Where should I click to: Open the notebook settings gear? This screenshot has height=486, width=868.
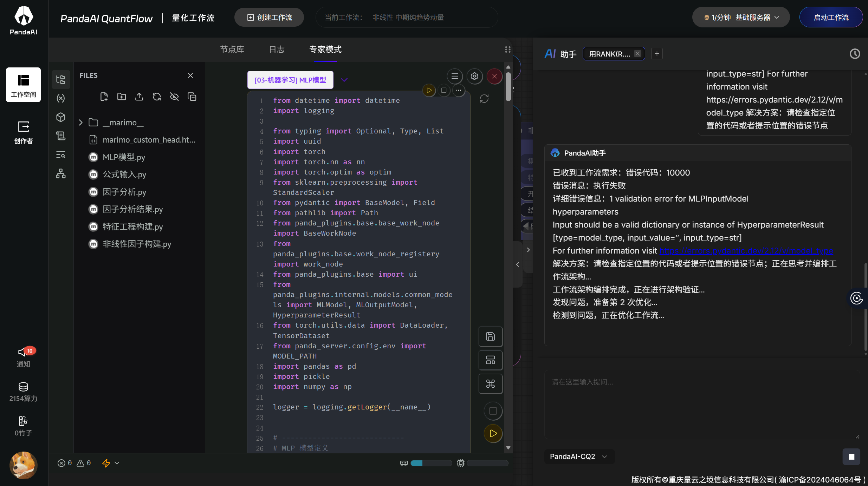pyautogui.click(x=474, y=76)
